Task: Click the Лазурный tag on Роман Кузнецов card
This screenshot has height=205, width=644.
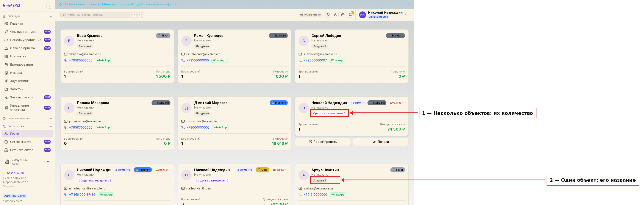Action: coord(202,46)
